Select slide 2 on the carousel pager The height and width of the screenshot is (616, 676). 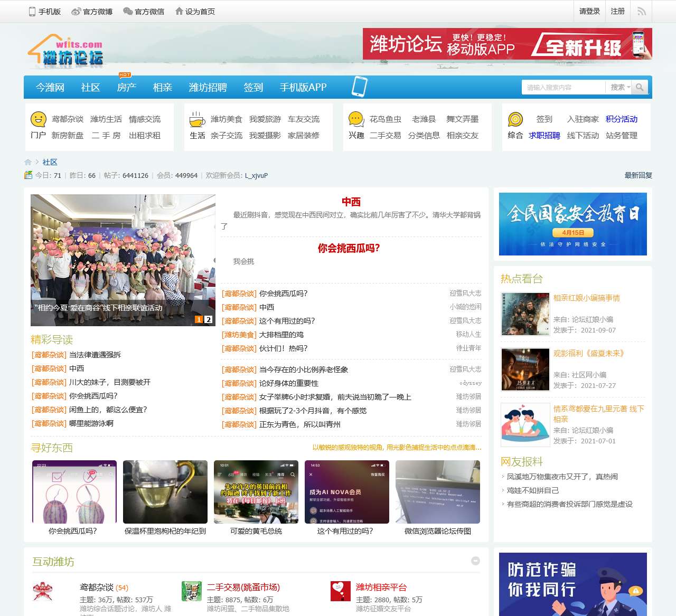click(208, 319)
